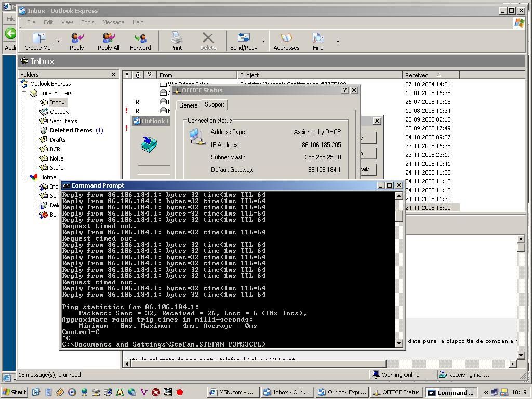The width and height of the screenshot is (532, 399).
Task: Open the Help menu
Action: (x=138, y=22)
